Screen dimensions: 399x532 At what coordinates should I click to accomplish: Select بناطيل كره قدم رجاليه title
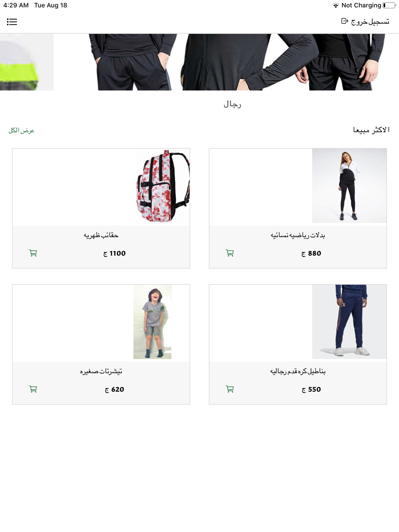click(x=298, y=371)
